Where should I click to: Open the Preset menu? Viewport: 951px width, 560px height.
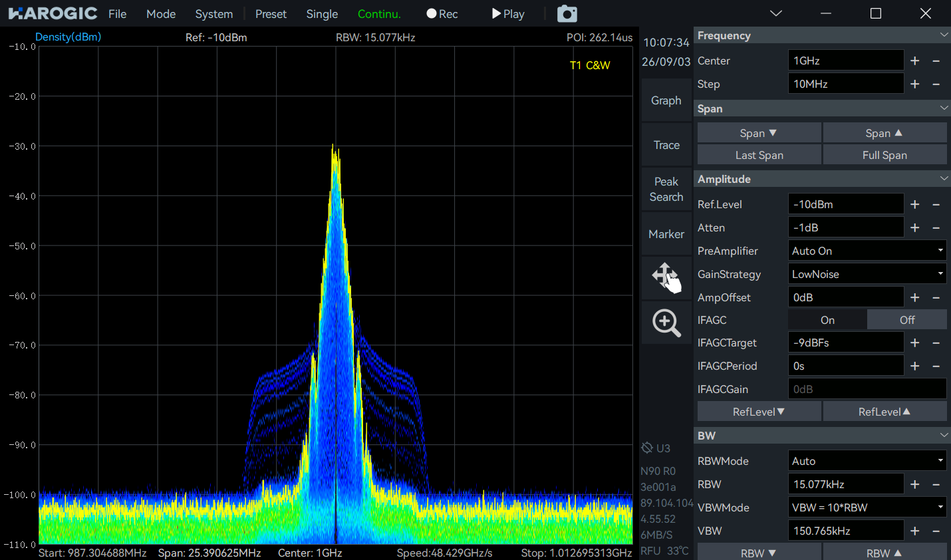coord(271,14)
